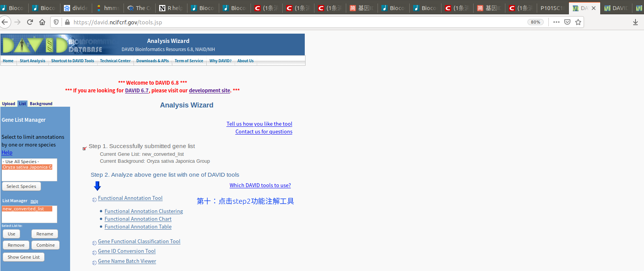Switch to the 'hmms' browser tab
Image resolution: width=644 pixels, height=271 pixels.
(108, 8)
